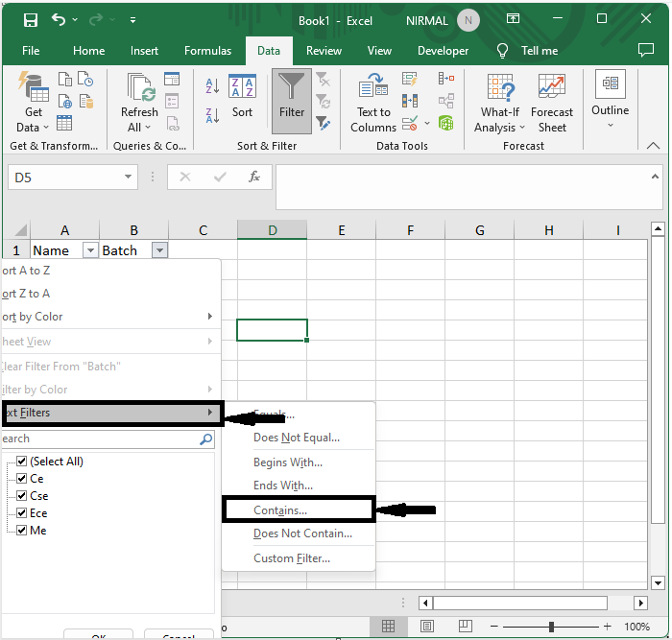Click the Insert Function fx icon
Viewport: 672px width, 640px height.
click(254, 177)
